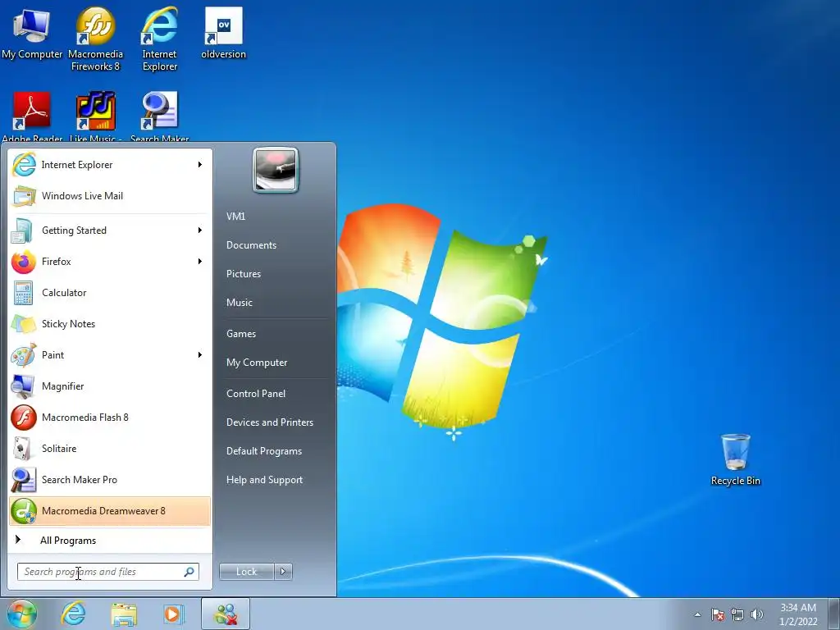Click the Windows Live Mail label
Image resolution: width=840 pixels, height=630 pixels.
click(83, 196)
